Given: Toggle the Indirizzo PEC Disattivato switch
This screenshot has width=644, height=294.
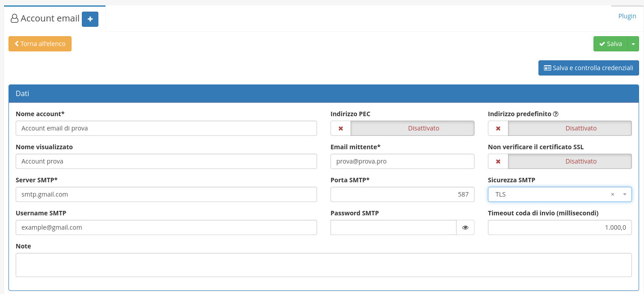Looking at the screenshot, I should point(412,128).
